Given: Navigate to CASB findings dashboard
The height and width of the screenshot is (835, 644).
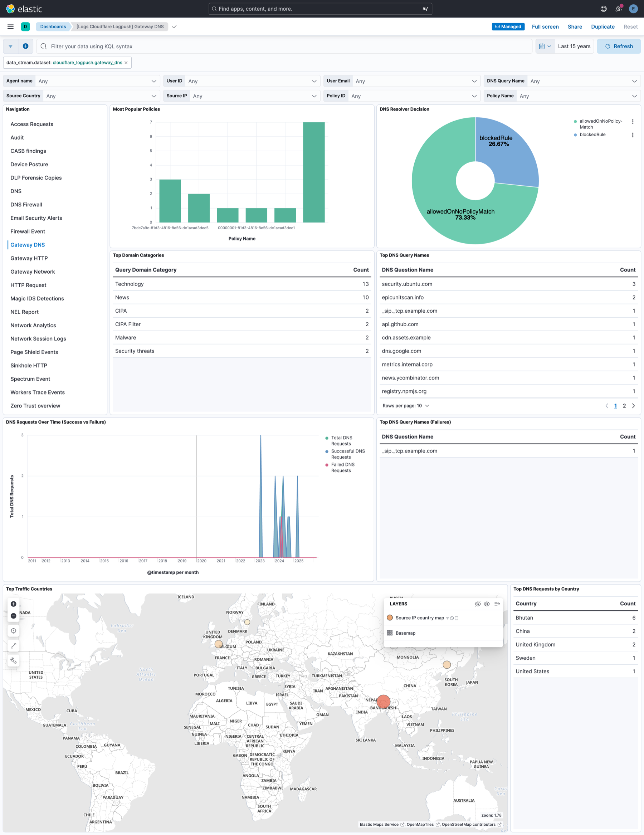Looking at the screenshot, I should [28, 151].
